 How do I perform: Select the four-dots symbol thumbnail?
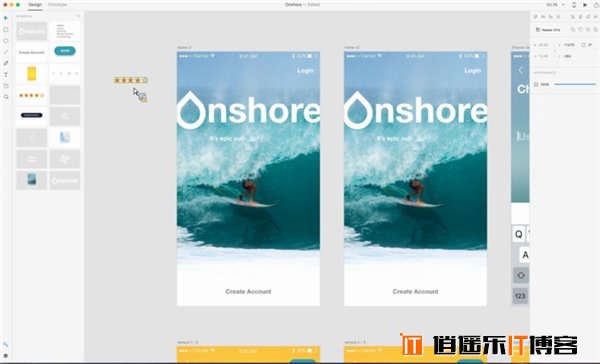click(x=65, y=73)
